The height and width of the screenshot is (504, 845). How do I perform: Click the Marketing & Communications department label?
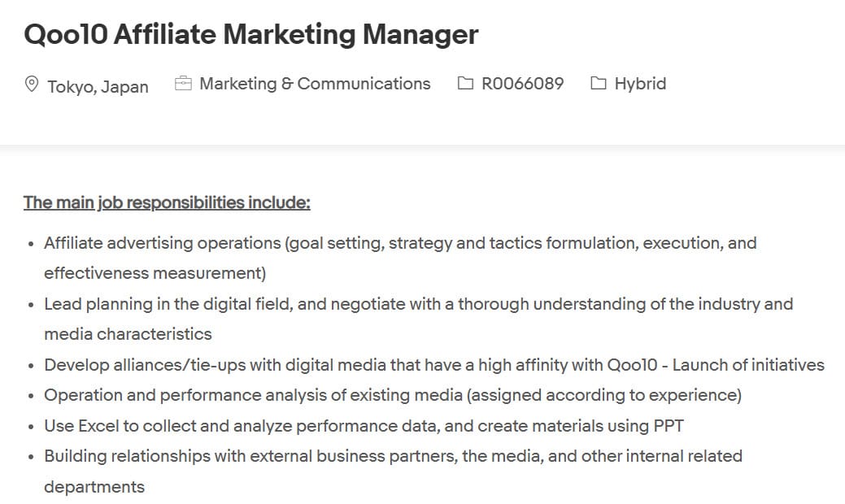(315, 84)
